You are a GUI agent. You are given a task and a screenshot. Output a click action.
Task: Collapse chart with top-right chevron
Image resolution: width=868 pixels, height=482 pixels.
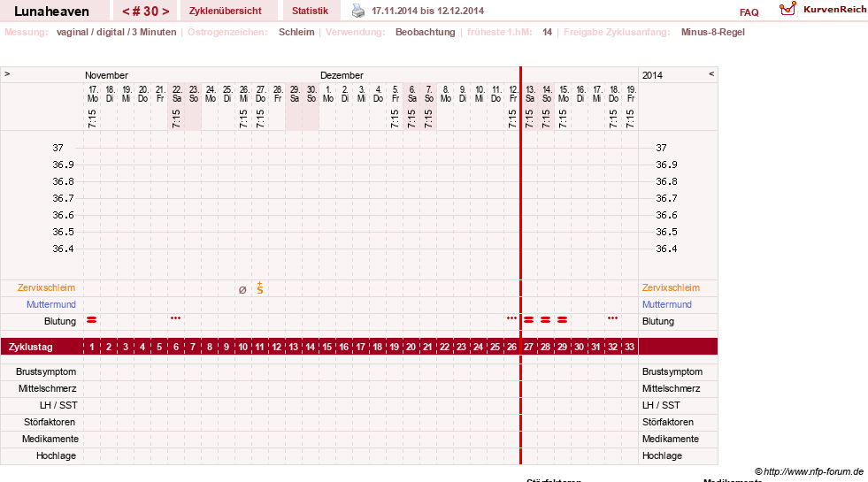711,73
